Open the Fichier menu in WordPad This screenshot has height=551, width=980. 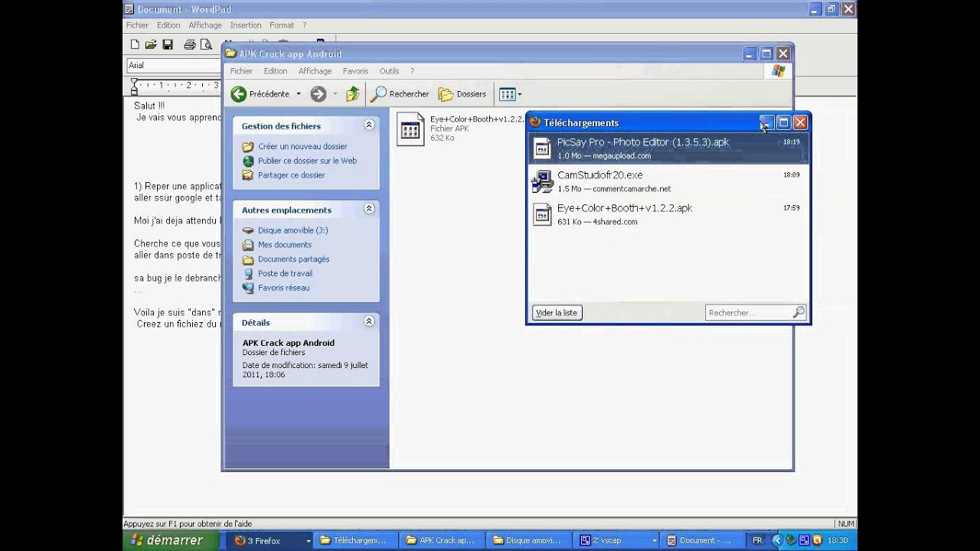click(x=137, y=25)
